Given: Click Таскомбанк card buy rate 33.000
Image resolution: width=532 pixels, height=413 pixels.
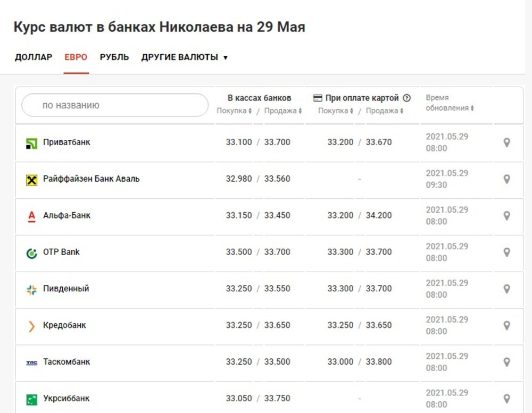Looking at the screenshot, I should point(340,362).
